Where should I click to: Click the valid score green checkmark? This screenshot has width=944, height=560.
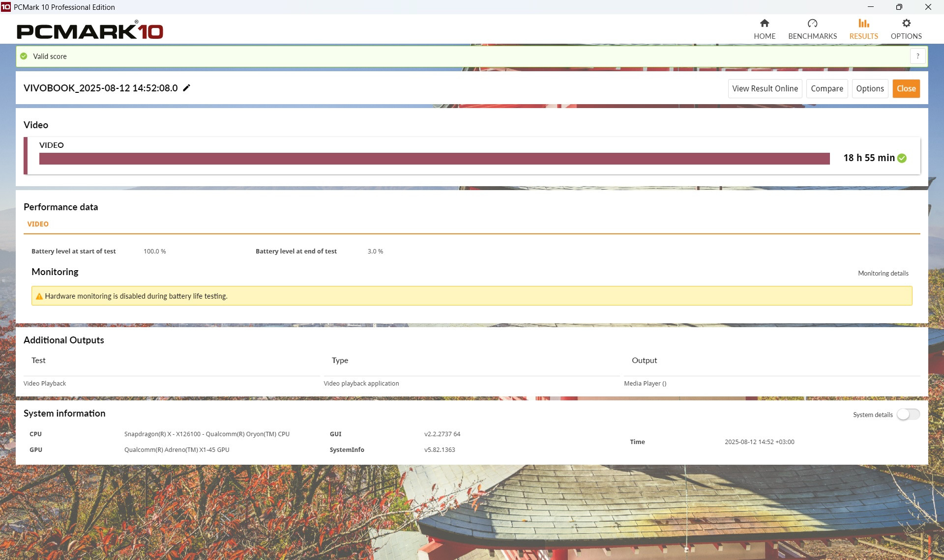(x=24, y=56)
